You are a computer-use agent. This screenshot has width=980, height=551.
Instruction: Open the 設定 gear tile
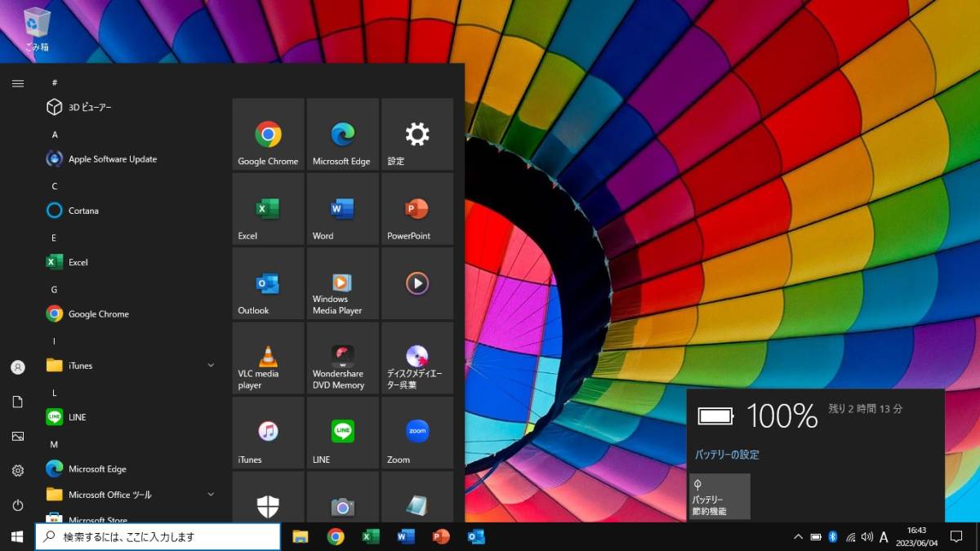[x=417, y=135]
